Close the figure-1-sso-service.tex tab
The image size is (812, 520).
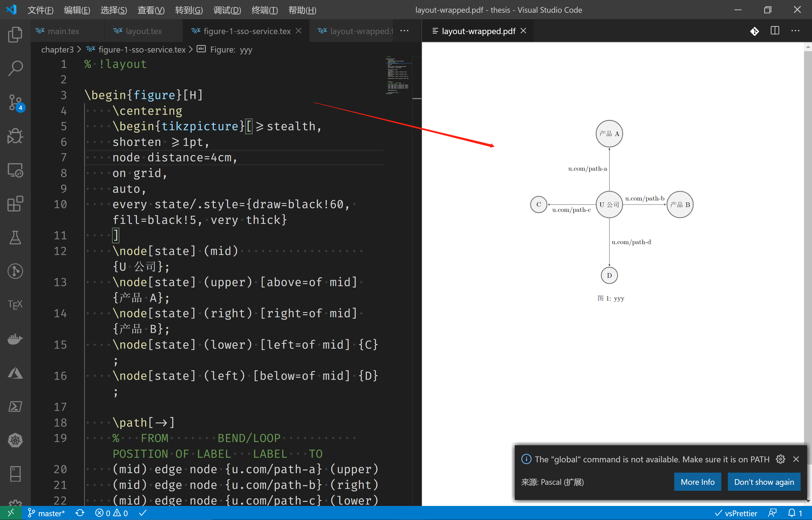click(x=299, y=31)
